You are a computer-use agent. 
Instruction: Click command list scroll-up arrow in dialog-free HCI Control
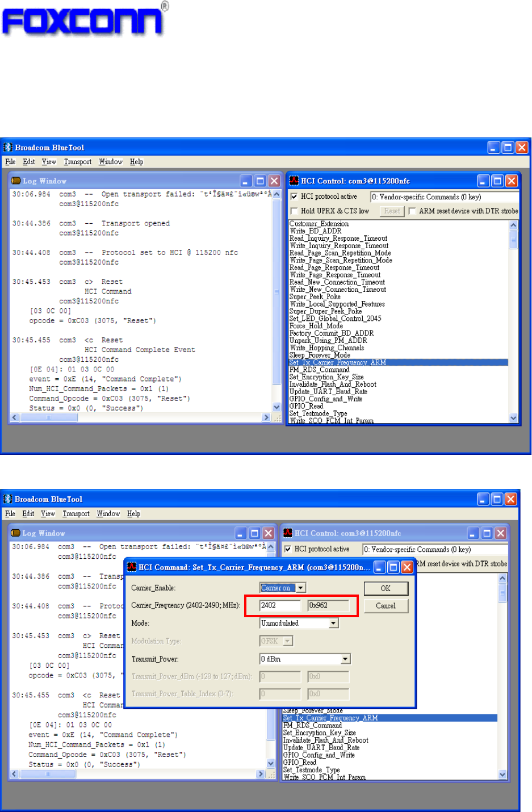pos(513,225)
